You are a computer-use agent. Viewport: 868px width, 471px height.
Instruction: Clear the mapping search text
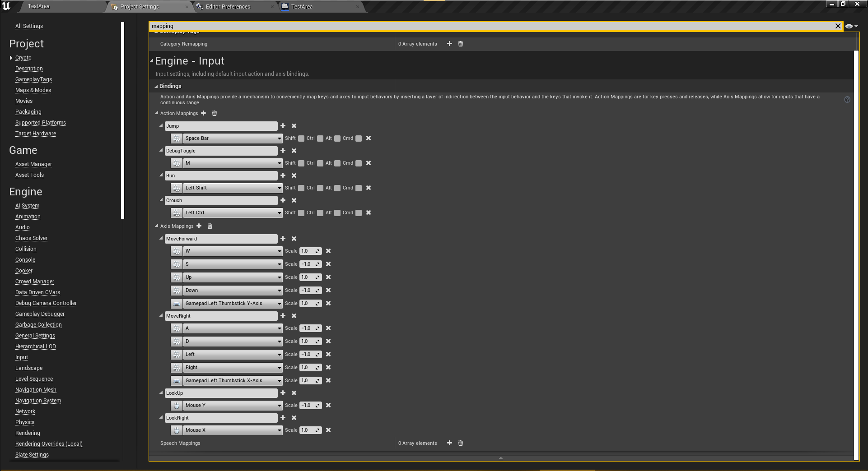838,26
